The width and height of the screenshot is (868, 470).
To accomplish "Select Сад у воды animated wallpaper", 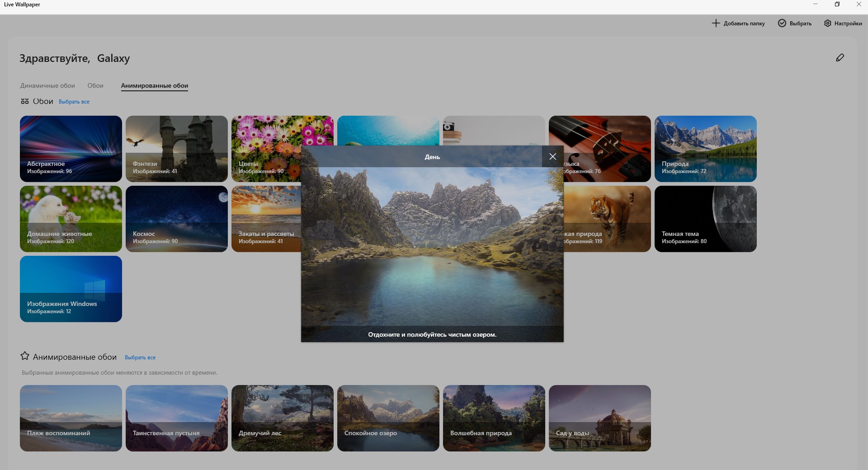I will tap(600, 418).
